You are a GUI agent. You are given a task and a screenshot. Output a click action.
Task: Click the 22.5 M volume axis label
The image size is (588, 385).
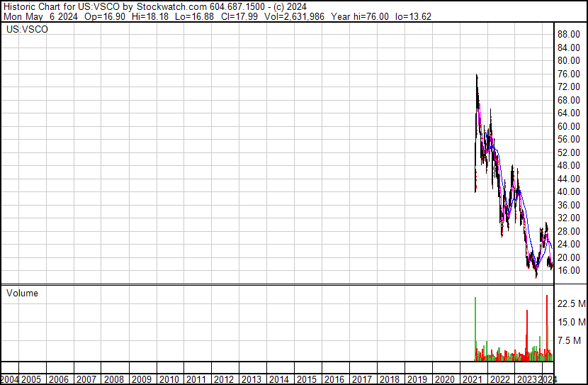(570, 304)
